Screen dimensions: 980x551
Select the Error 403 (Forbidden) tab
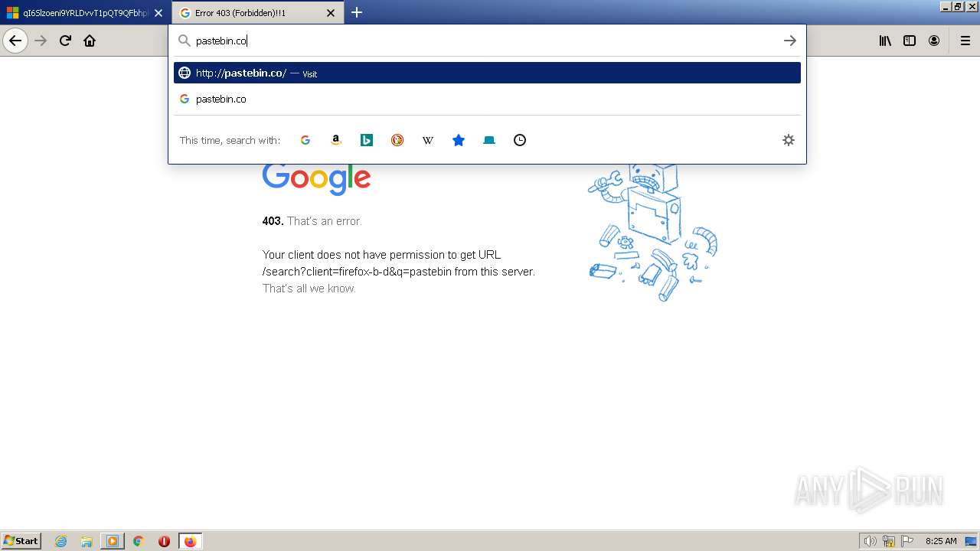pos(258,13)
